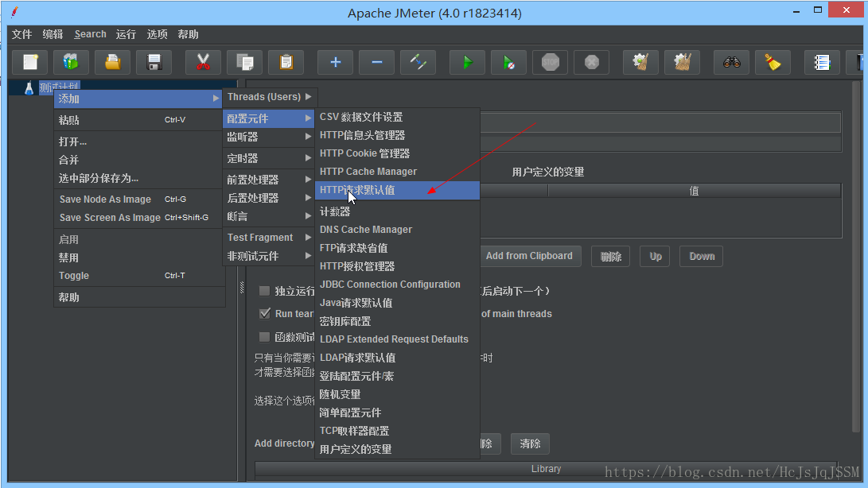The image size is (868, 488).
Task: Expand the 后置处理器 submenu
Action: [x=268, y=198]
